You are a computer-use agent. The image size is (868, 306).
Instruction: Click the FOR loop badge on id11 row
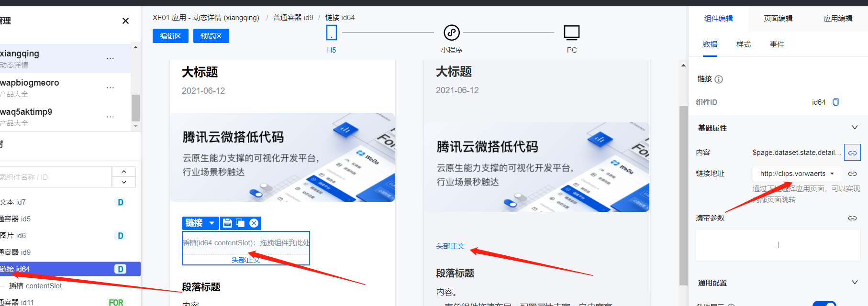pyautogui.click(x=116, y=302)
